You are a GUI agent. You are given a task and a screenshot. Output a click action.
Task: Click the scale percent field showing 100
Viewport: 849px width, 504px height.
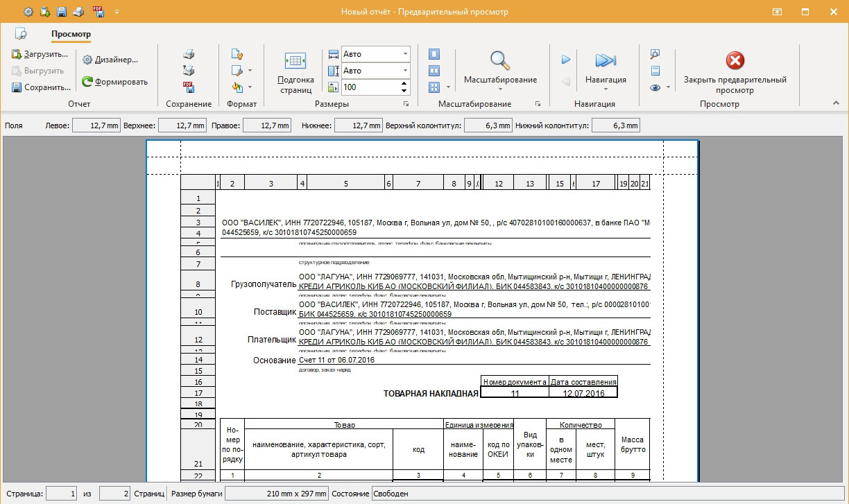pos(370,87)
